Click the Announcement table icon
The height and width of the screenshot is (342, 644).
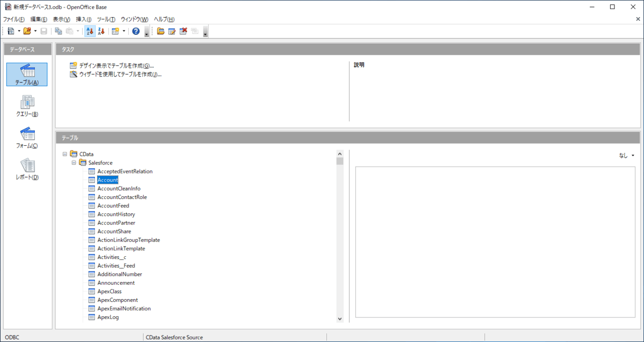click(x=91, y=282)
